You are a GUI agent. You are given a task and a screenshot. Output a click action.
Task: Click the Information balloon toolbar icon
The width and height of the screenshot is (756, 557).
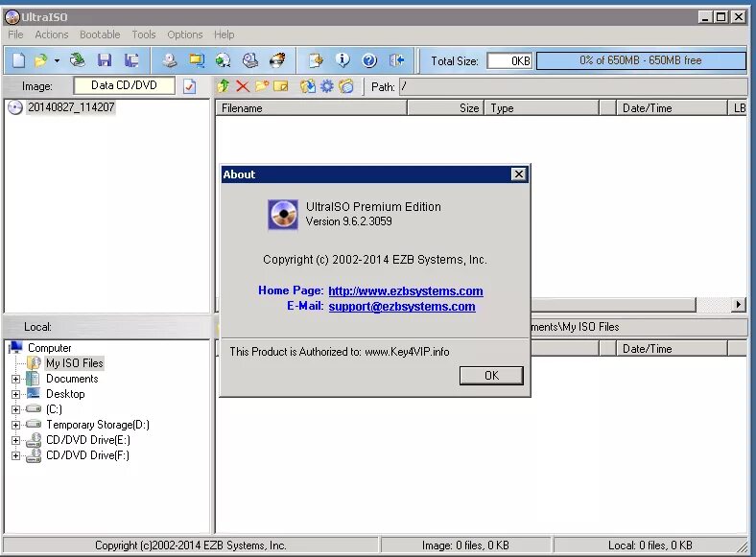[x=343, y=60]
